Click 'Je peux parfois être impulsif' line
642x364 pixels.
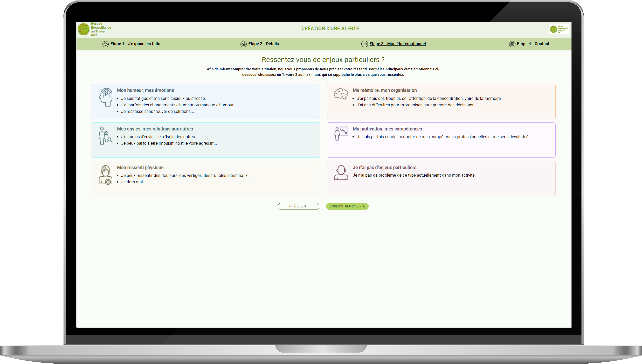[169, 143]
